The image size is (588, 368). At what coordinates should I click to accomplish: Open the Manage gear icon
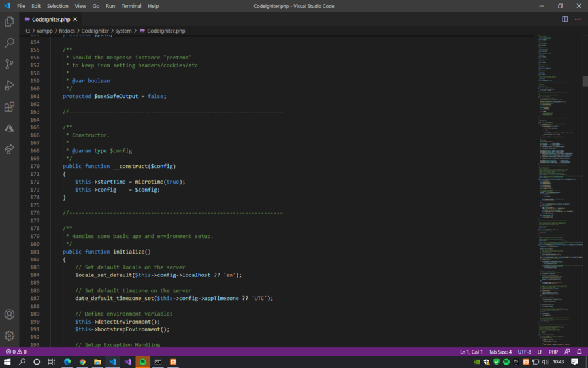point(9,335)
